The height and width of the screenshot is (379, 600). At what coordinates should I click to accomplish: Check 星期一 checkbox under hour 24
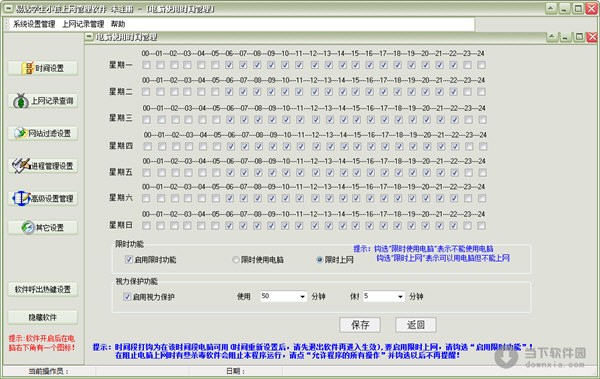tap(481, 65)
